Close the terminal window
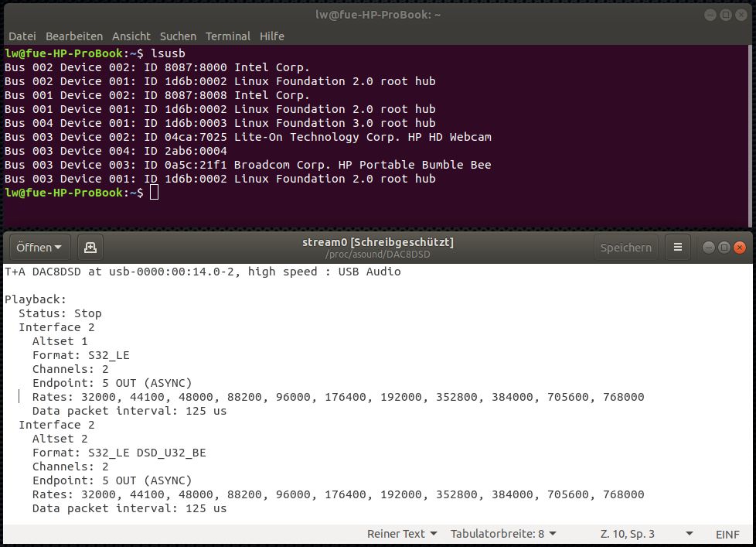Screen dimensions: 756x547 tap(741, 15)
